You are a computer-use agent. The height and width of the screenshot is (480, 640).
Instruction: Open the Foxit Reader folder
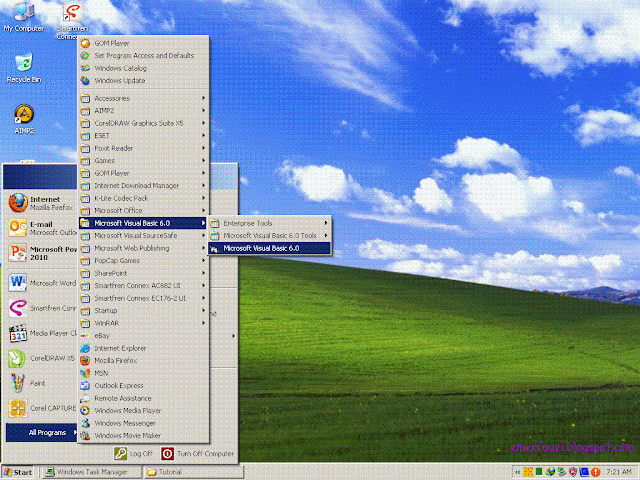pos(144,148)
